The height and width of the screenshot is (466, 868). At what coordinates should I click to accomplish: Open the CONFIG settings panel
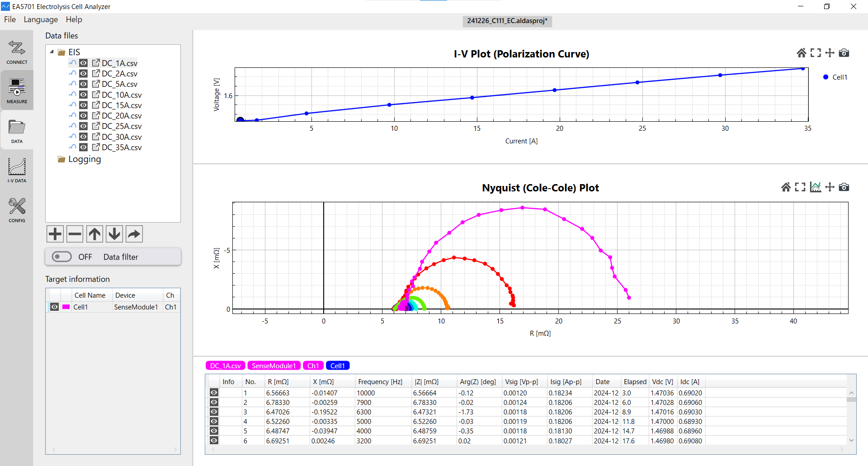(17, 210)
